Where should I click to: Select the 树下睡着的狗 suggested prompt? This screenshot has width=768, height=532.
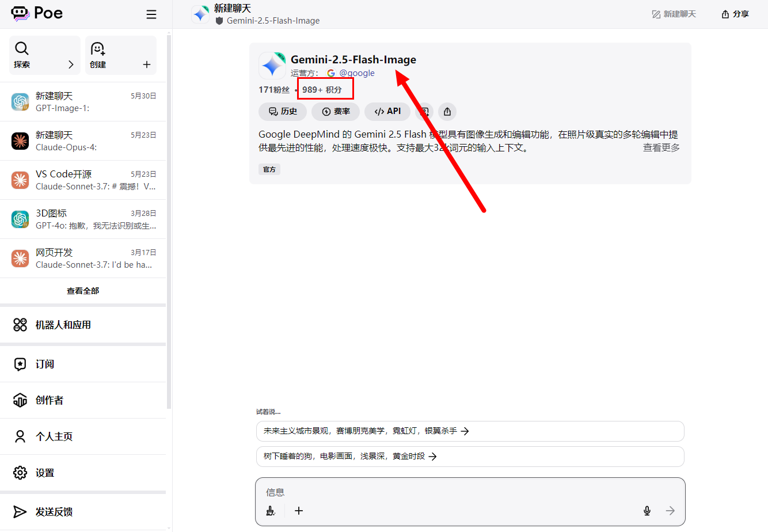pyautogui.click(x=470, y=457)
